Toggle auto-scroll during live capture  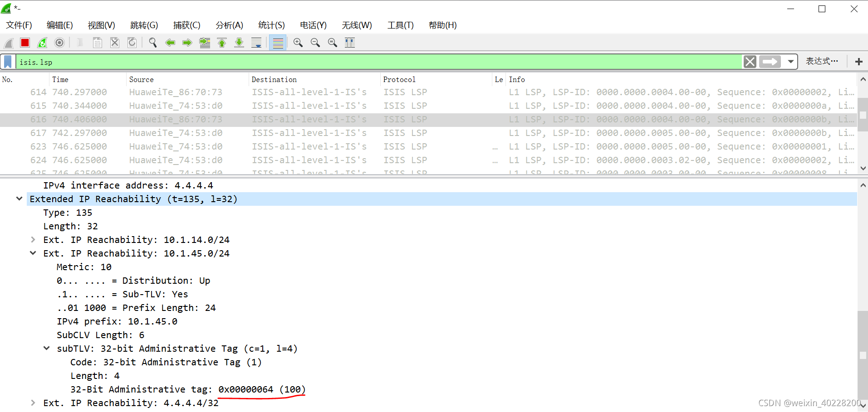256,43
